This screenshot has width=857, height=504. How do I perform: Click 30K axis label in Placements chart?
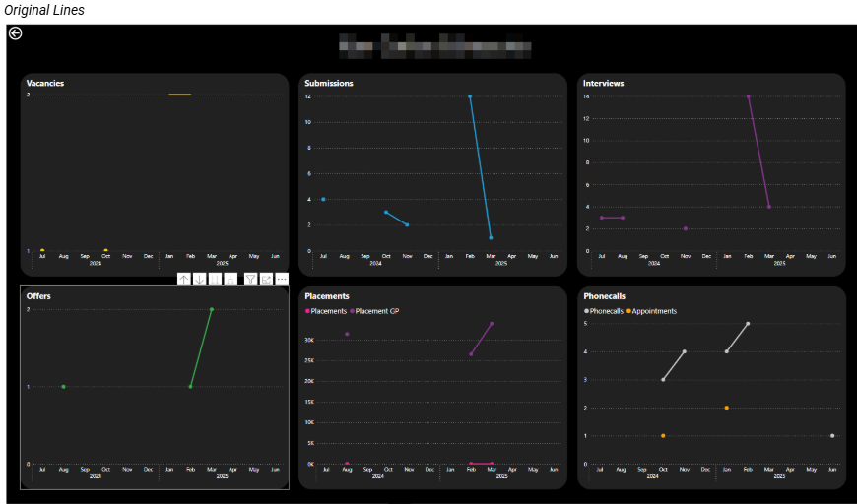[309, 340]
